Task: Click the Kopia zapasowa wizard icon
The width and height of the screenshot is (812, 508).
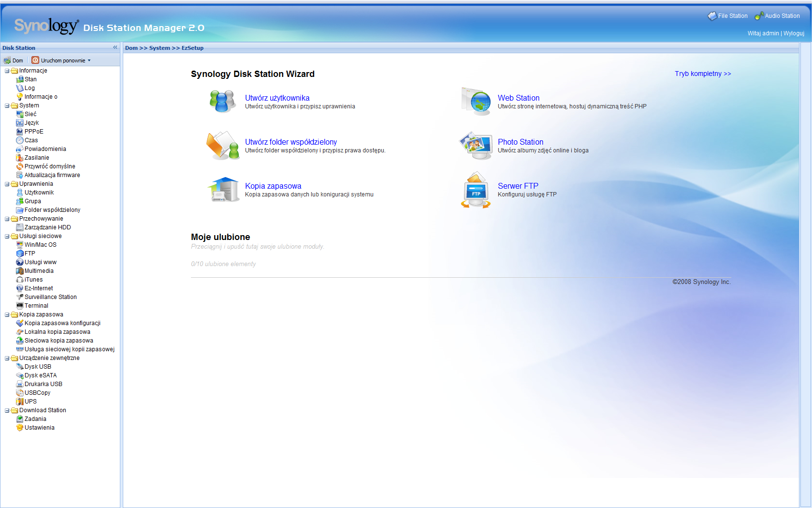Action: (x=224, y=189)
